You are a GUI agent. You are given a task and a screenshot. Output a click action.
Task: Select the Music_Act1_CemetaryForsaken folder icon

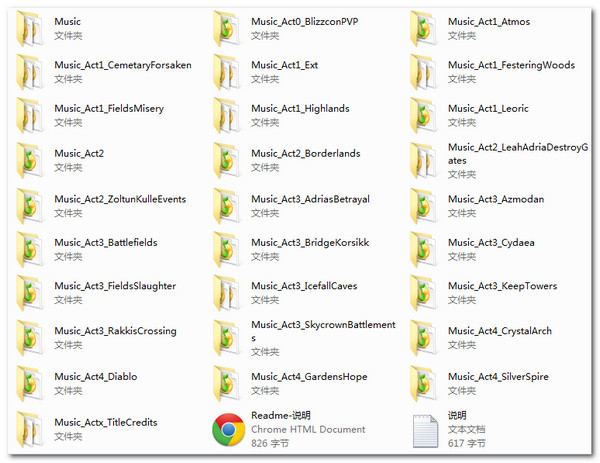pos(30,72)
